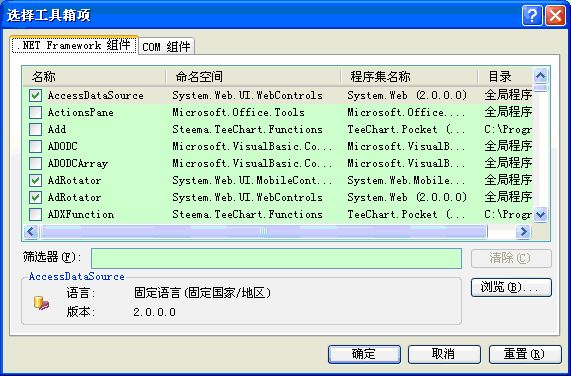Select the AccessDataSource row name
This screenshot has width=571, height=376.
click(x=95, y=96)
